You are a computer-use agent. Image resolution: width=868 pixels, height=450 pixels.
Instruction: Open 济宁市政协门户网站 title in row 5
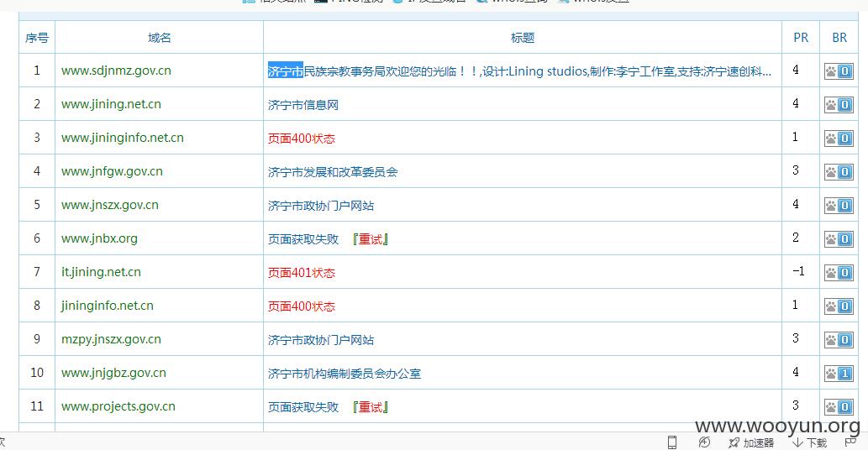click(x=321, y=206)
